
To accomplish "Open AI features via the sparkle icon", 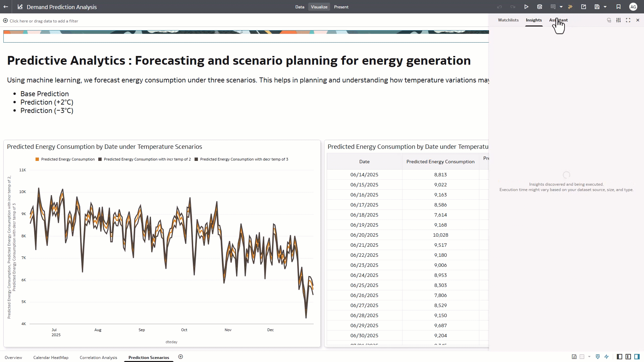I will (570, 7).
